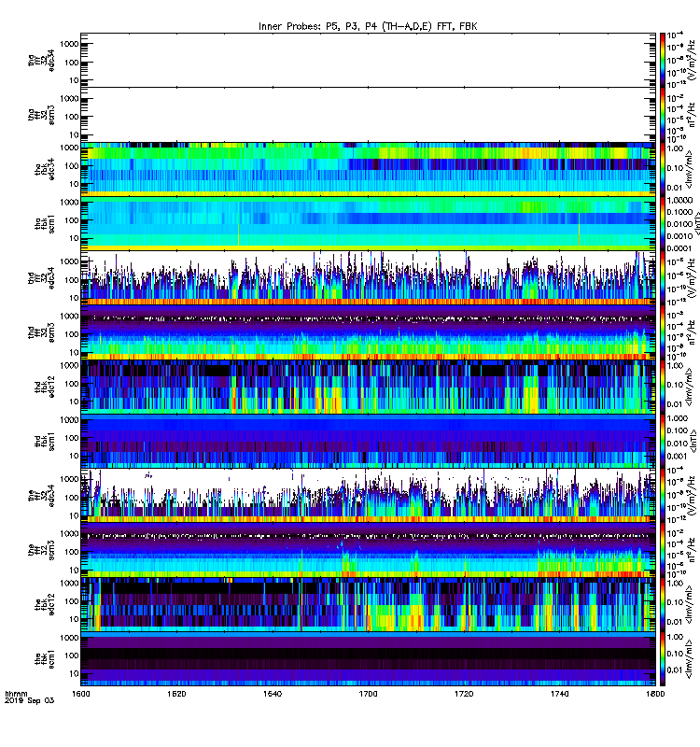
Task: Select the 'the fbk edc12' panel label
Action: (45, 604)
